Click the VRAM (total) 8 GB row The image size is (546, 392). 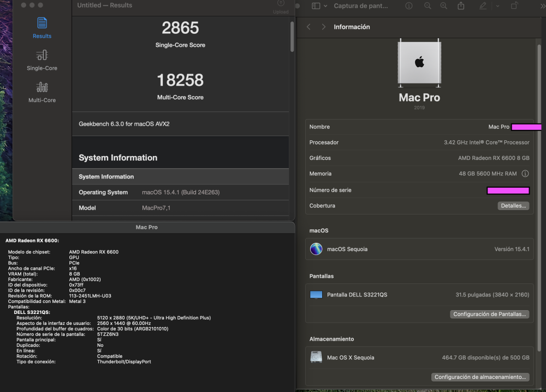point(44,274)
